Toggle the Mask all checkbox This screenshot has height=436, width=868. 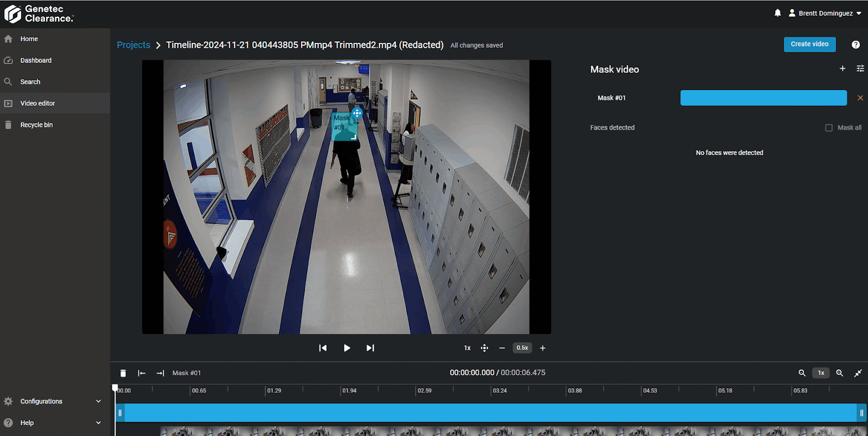(828, 128)
